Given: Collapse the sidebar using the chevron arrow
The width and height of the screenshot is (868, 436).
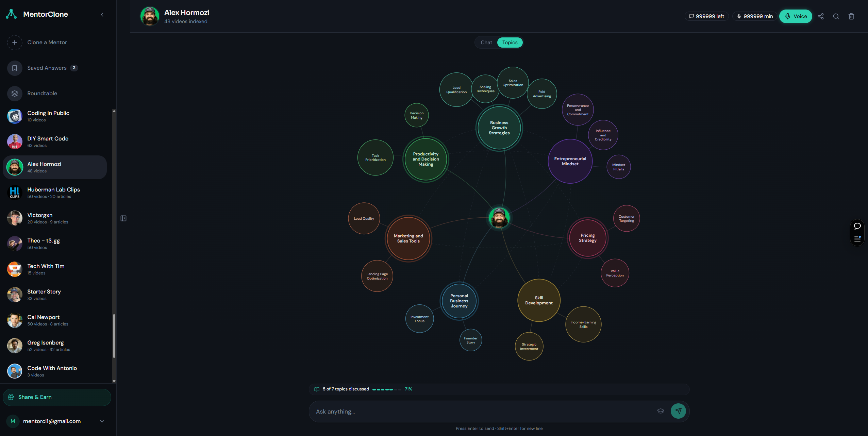Looking at the screenshot, I should tap(102, 15).
